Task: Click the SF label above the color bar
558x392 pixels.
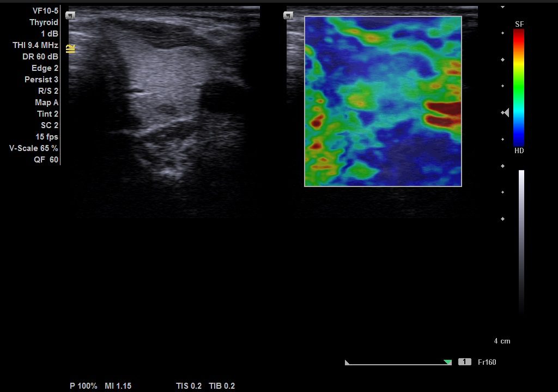Action: [x=519, y=24]
